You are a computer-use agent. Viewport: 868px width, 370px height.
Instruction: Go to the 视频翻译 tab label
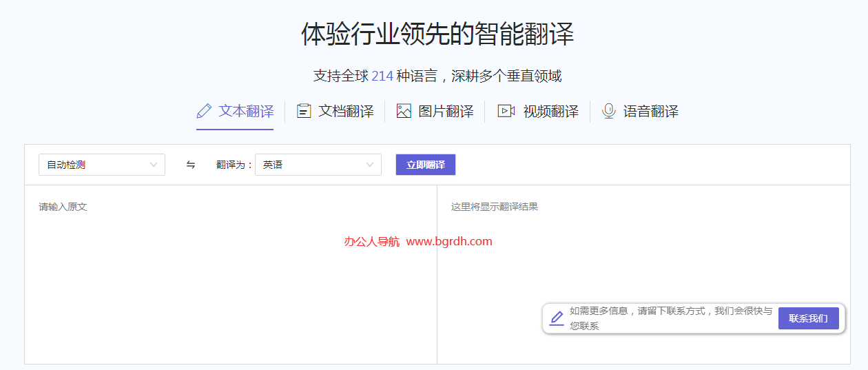550,111
